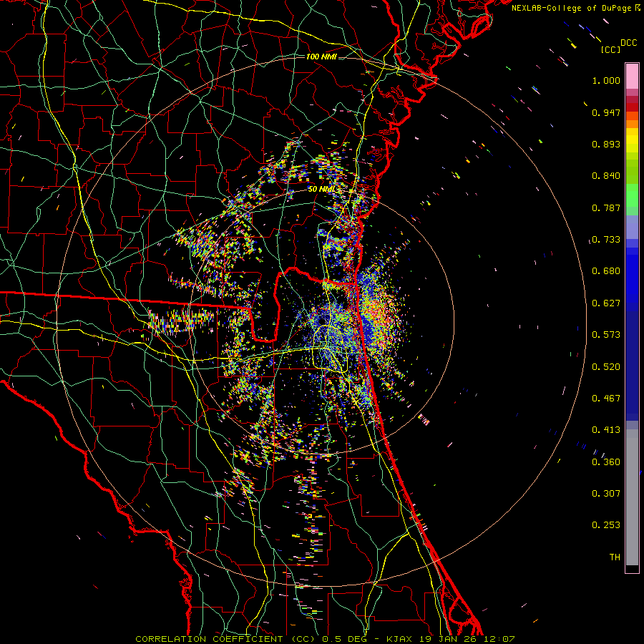
Task: Select the 1.000 legend value
Action: 606,80
